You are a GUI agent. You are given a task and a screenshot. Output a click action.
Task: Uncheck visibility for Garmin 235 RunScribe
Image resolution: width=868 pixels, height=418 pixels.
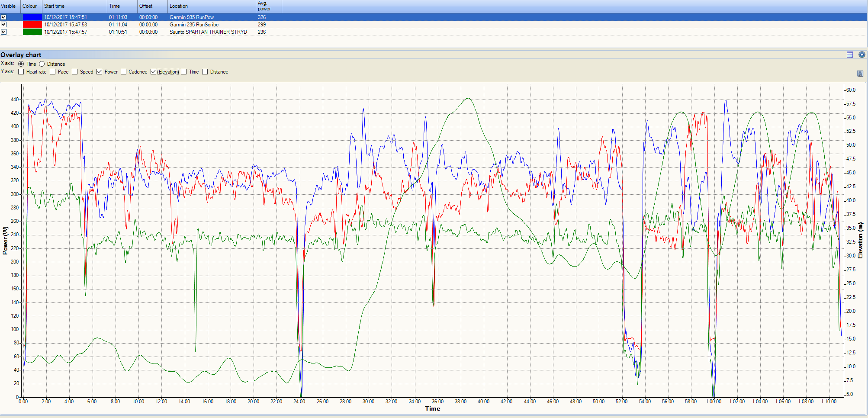coord(4,25)
